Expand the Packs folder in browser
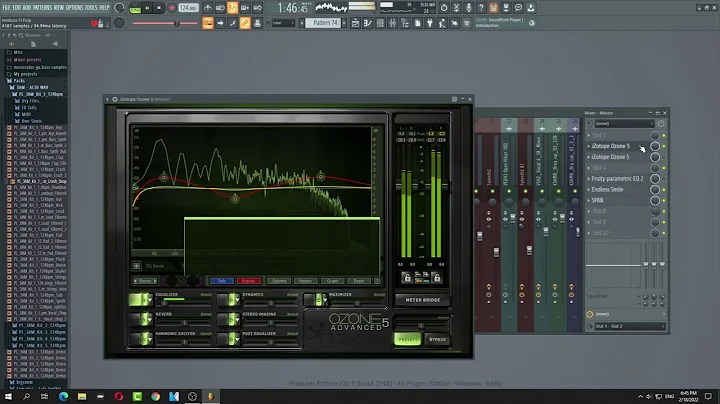 (19, 80)
